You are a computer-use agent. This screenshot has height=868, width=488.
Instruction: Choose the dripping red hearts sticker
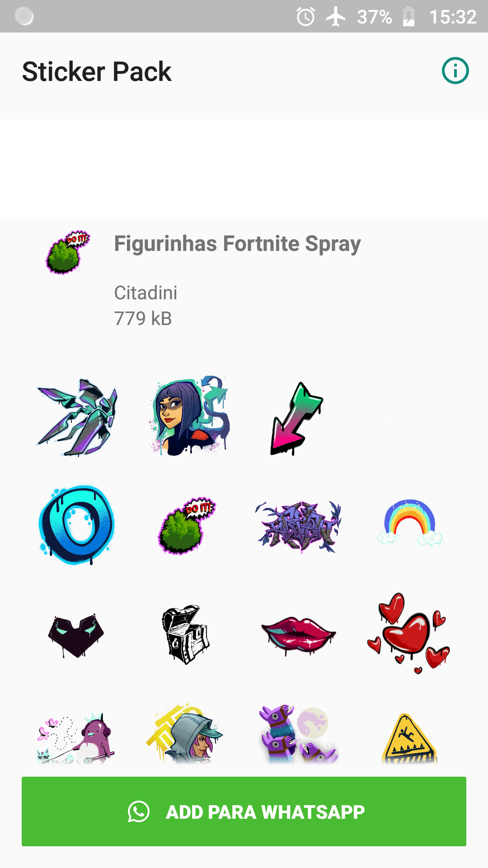[x=408, y=634]
